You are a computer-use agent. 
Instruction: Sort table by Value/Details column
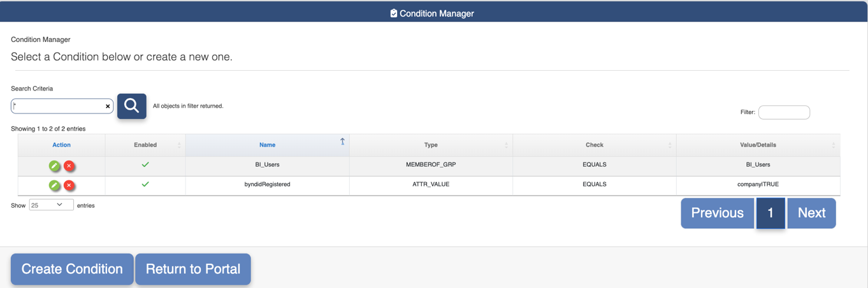coord(758,145)
